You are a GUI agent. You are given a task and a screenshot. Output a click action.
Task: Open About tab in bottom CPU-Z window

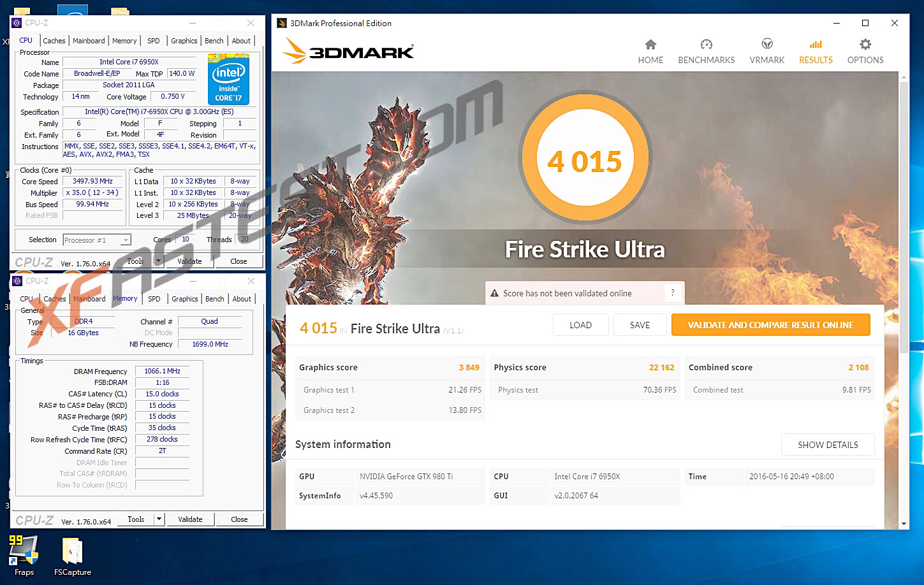click(242, 299)
